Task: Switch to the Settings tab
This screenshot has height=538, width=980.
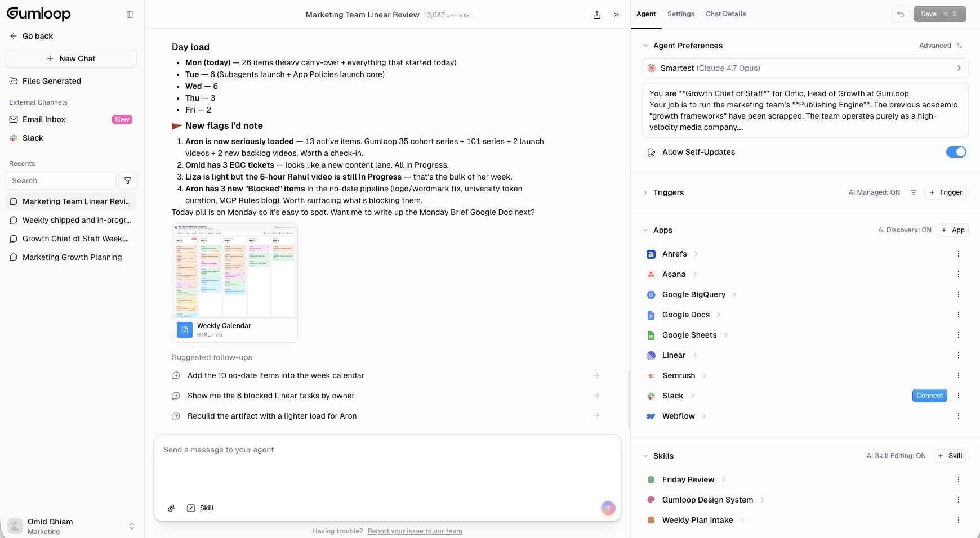Action: [x=681, y=14]
